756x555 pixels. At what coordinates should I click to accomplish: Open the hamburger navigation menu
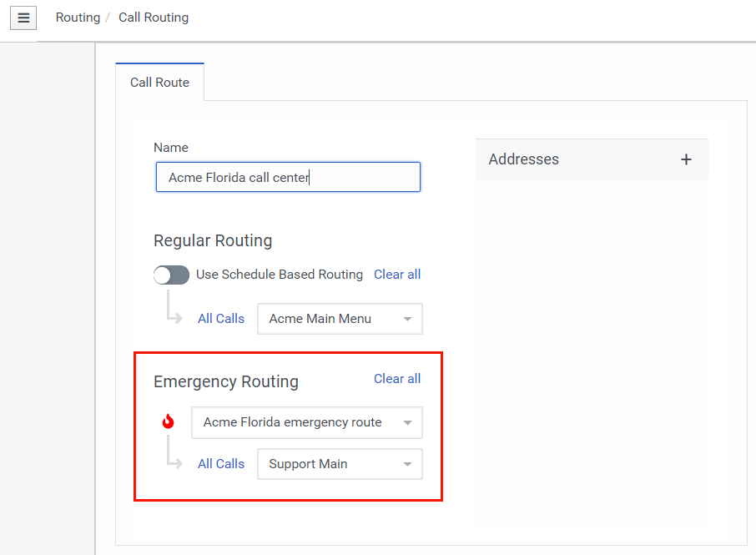pos(23,18)
